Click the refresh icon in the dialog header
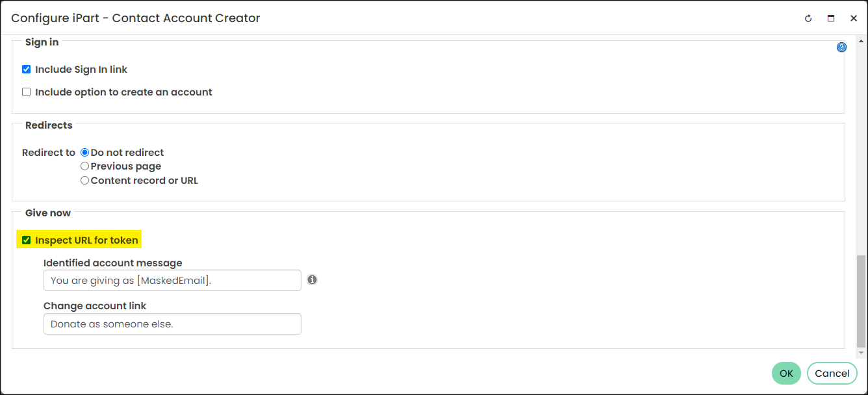The height and width of the screenshot is (395, 868). click(x=808, y=18)
